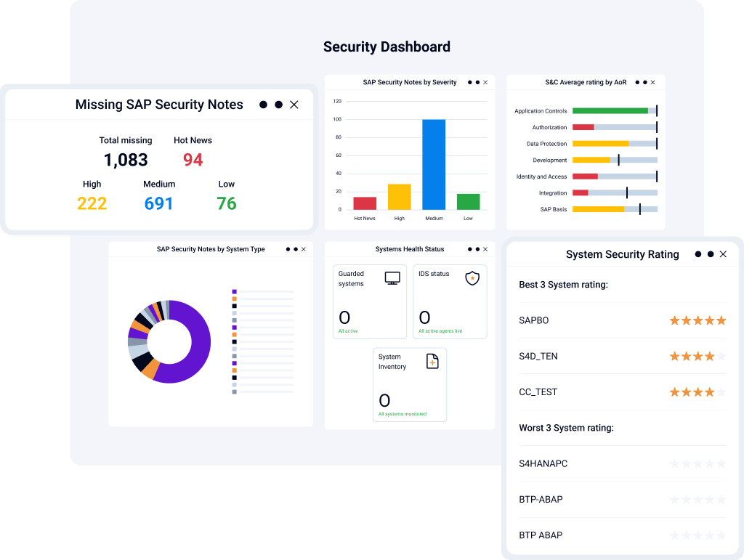Screen dimensions: 744x560
Task: Click the monitor icon in Guarded systems card
Action: tap(392, 278)
